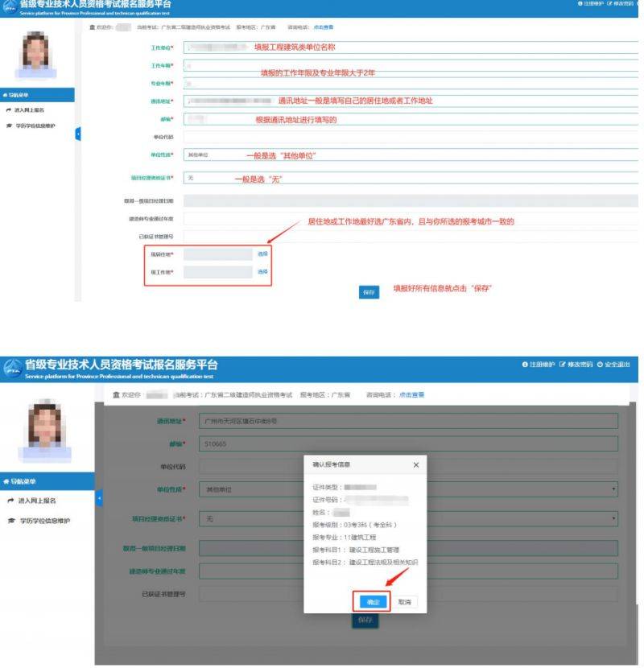Click the info icon beside 注册维护 on the dialog page

click(x=525, y=365)
